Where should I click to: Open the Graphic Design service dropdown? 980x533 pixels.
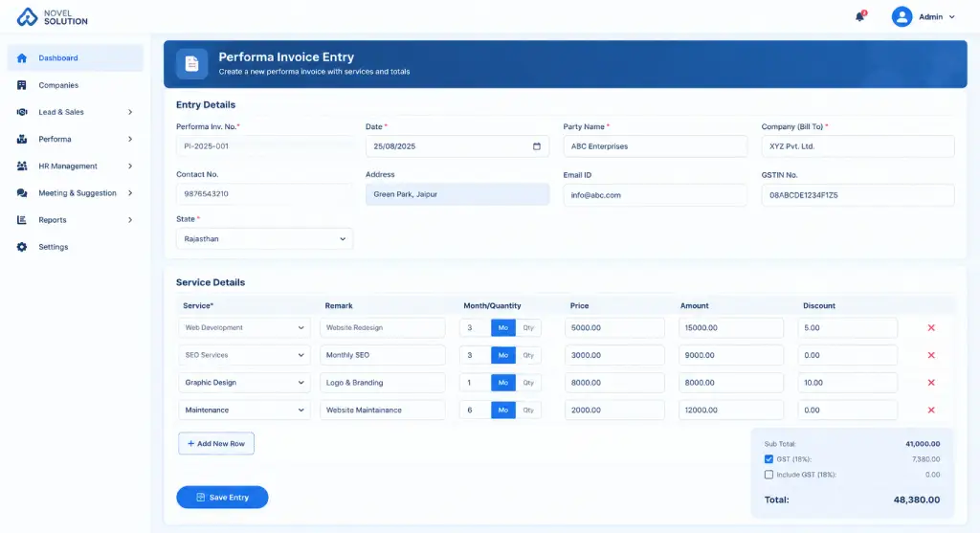(x=244, y=383)
